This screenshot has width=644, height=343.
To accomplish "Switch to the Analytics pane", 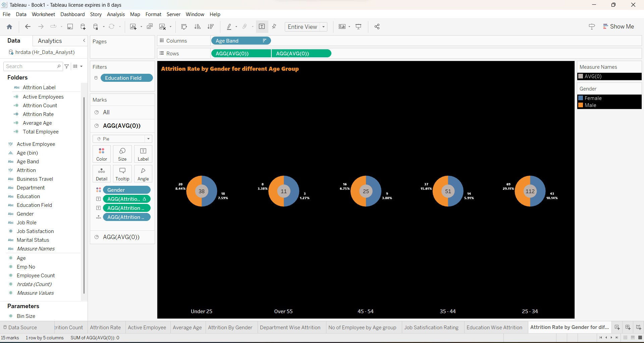I will tap(50, 41).
